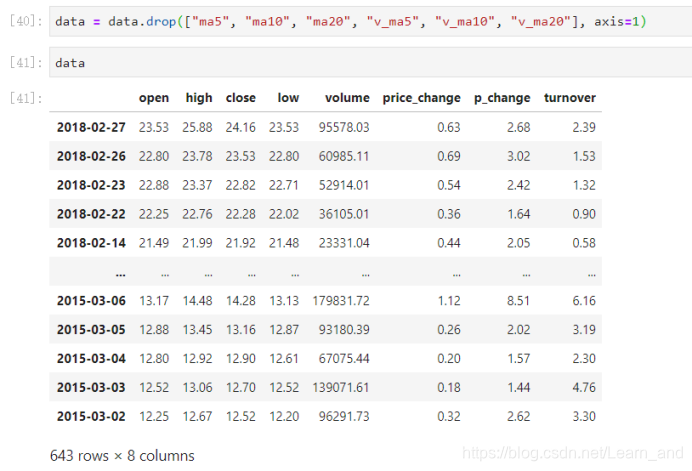
Task: Click volume value 23331.04
Action: (x=344, y=243)
